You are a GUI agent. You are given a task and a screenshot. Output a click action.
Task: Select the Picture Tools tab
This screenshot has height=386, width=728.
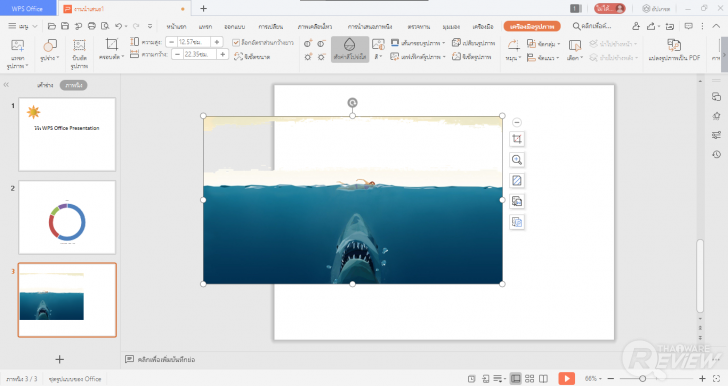pyautogui.click(x=532, y=26)
